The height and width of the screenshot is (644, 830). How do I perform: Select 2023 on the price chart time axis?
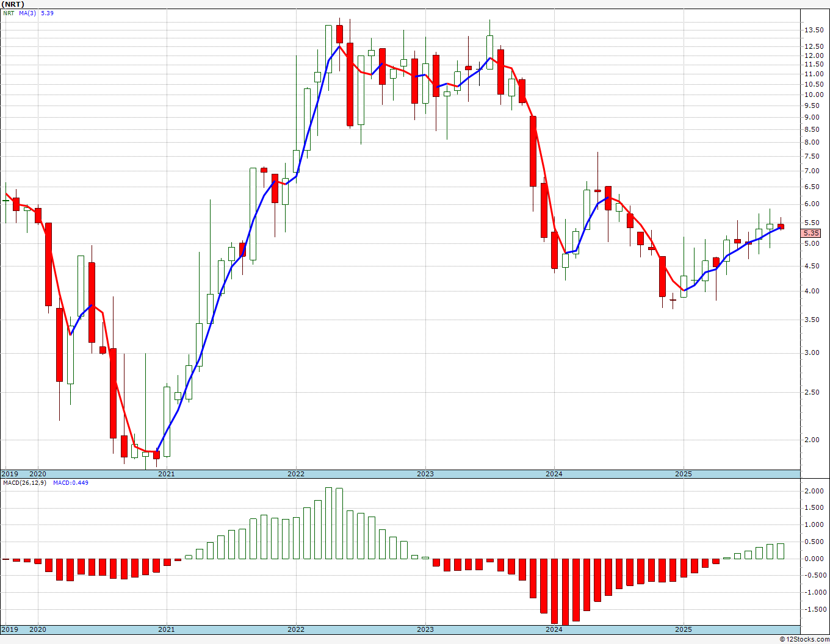click(425, 474)
